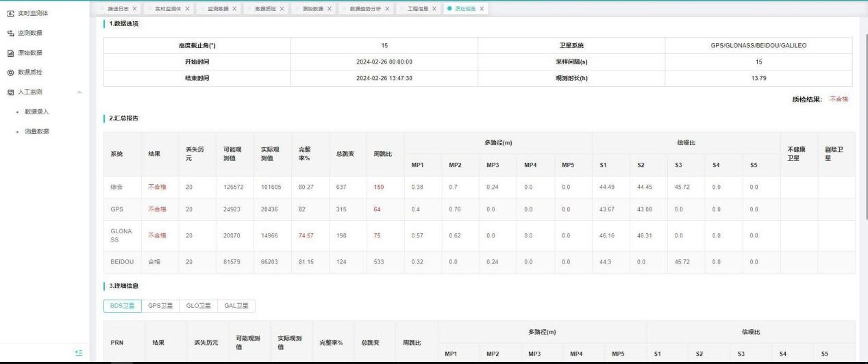Select the BDS卫星 option
The image size is (868, 364).
[x=123, y=306]
